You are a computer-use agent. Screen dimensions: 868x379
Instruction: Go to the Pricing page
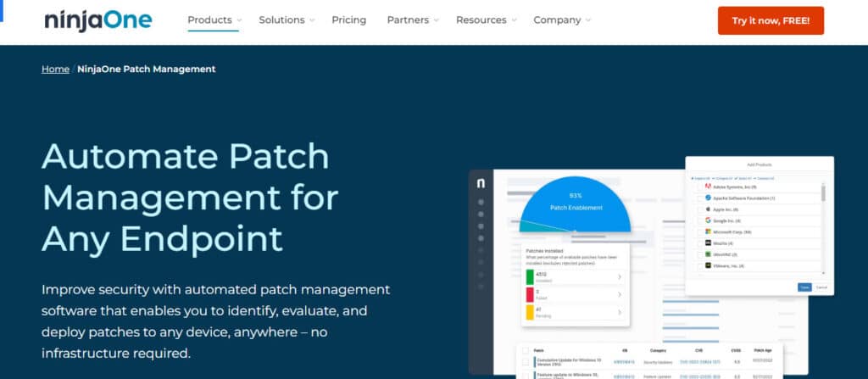coord(349,20)
